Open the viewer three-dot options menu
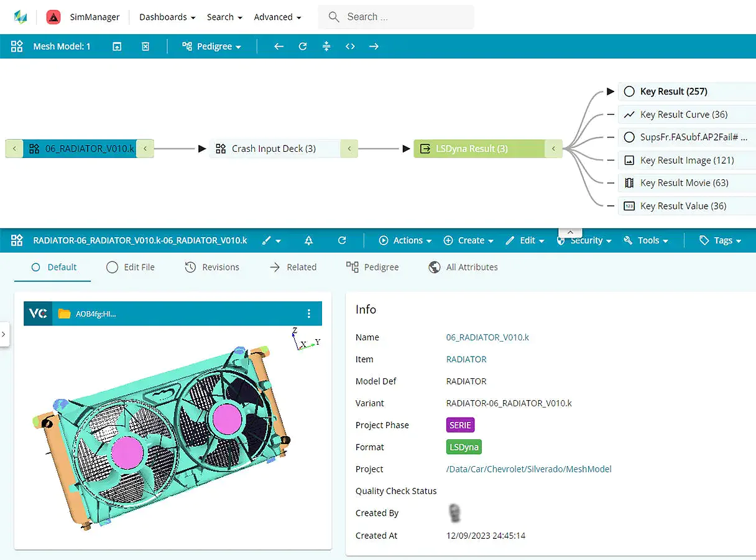Screen dimensions: 756x560 [x=309, y=314]
